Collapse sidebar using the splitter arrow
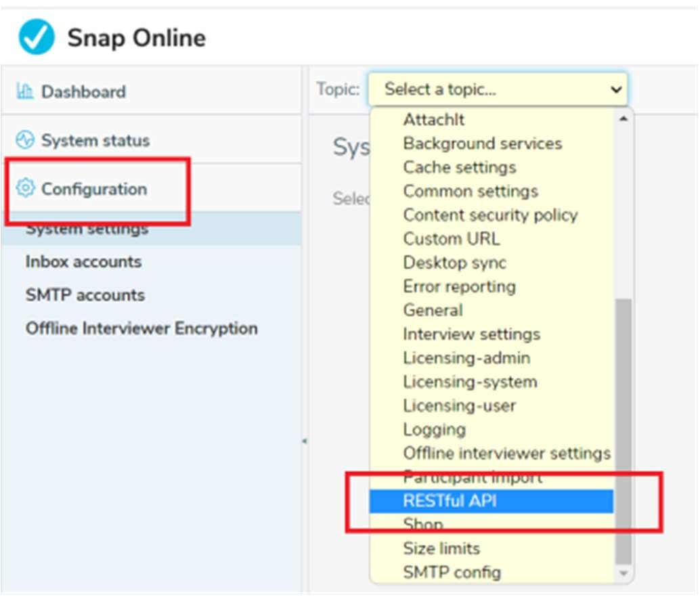This screenshot has width=700, height=597. (x=305, y=441)
